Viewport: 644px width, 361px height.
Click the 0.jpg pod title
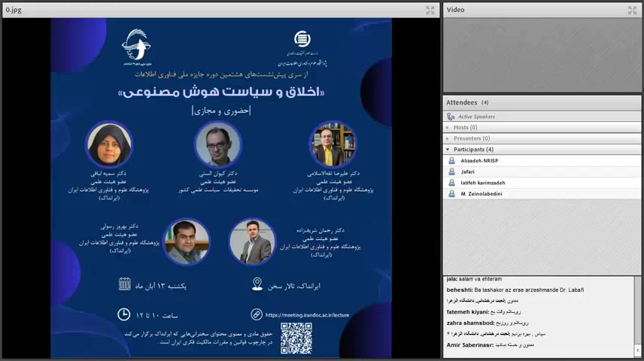(x=14, y=10)
